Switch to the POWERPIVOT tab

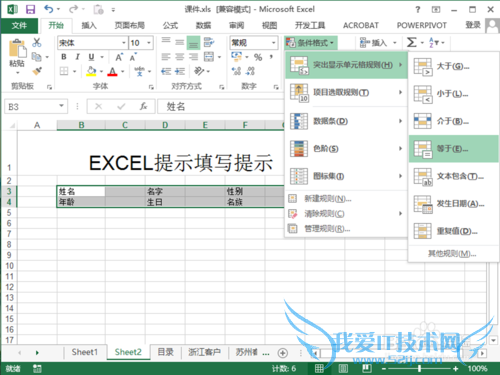(x=421, y=25)
